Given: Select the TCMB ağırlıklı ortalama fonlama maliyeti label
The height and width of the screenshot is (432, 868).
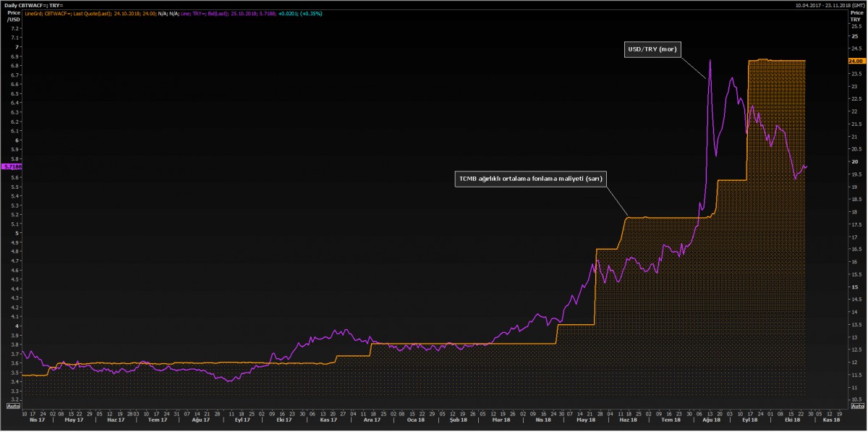Looking at the screenshot, I should coord(531,178).
